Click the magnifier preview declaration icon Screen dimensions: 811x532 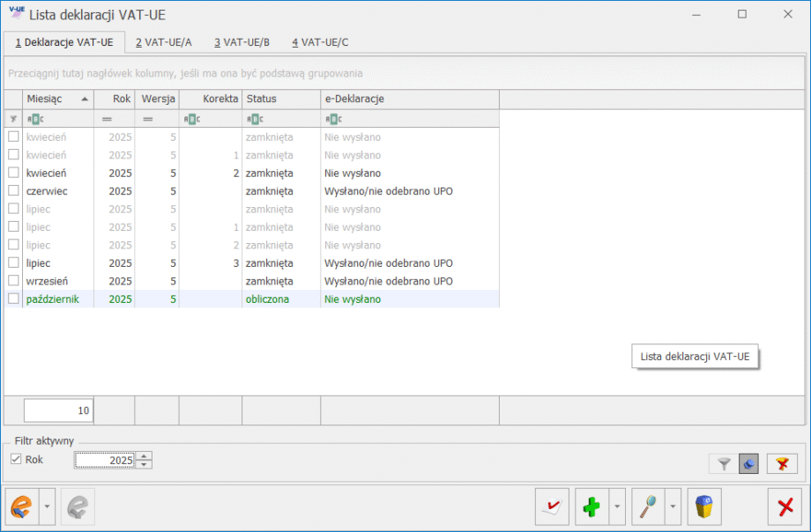coord(648,506)
